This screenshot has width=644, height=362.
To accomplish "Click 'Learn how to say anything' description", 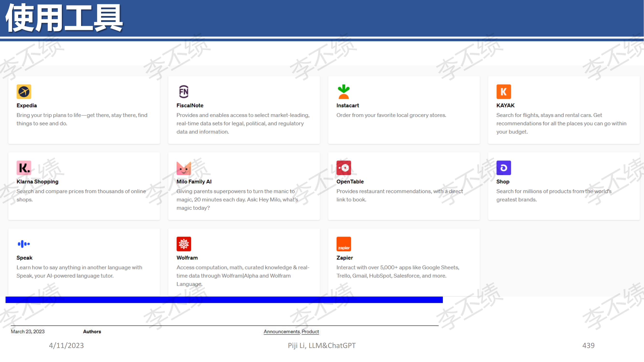I will coord(79,271).
